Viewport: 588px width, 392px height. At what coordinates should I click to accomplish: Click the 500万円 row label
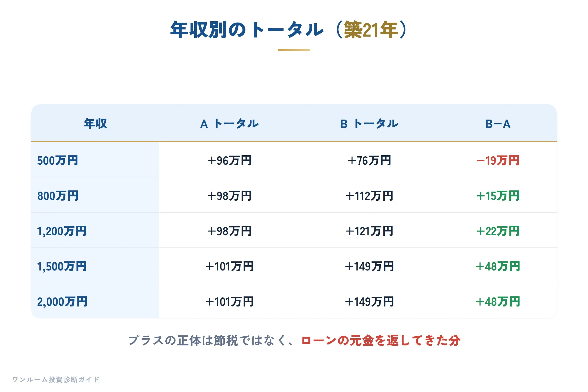58,160
